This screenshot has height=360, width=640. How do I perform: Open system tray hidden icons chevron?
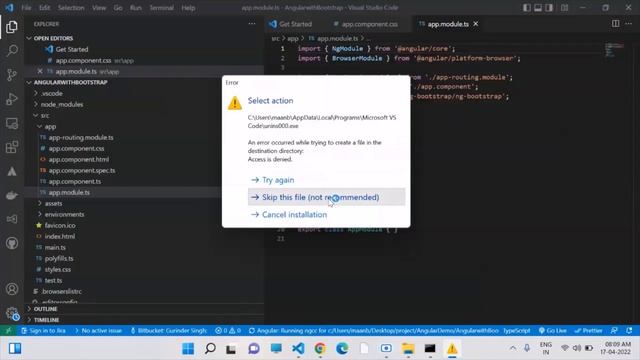513,348
